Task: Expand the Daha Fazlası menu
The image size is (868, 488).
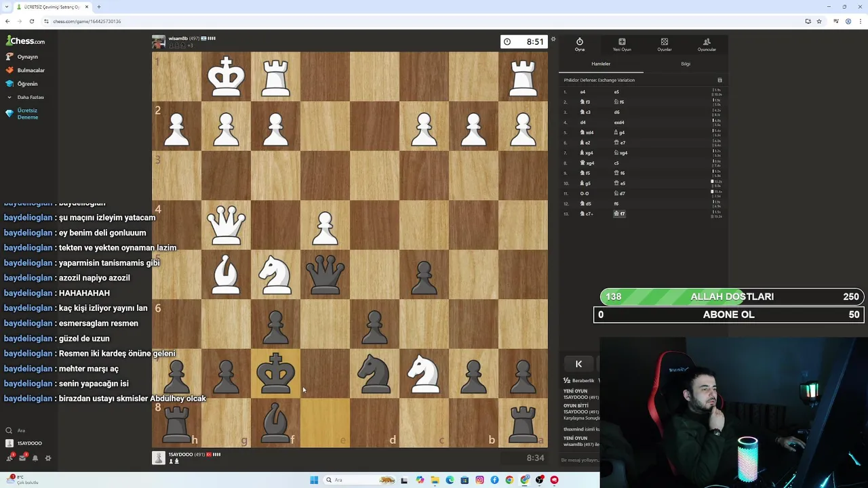Action: pos(26,97)
